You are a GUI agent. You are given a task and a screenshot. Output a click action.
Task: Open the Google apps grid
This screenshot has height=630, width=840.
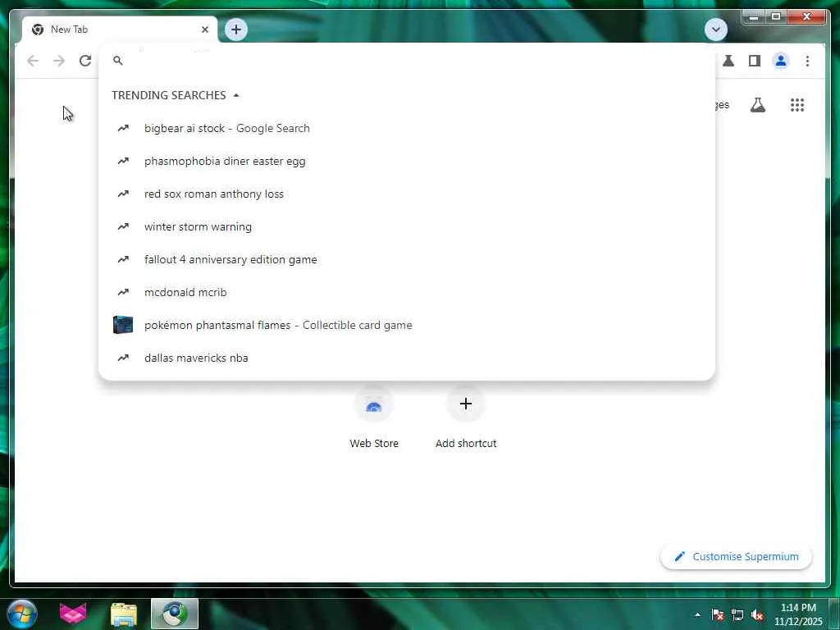pos(797,105)
